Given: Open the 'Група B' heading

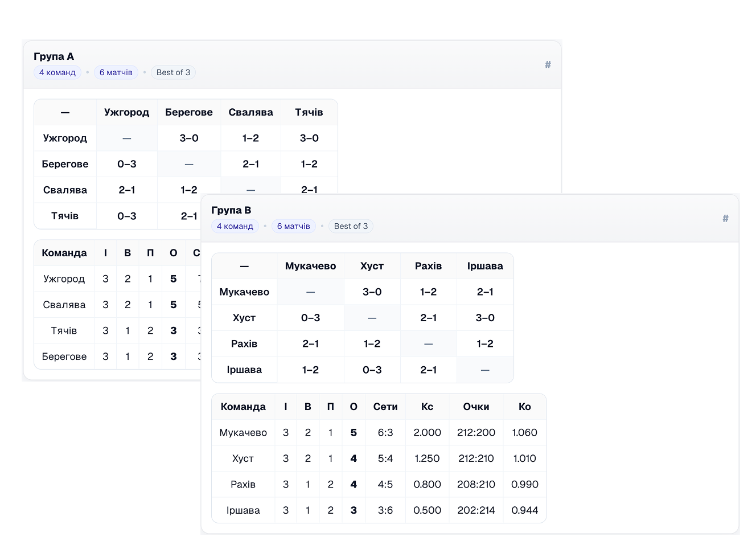Looking at the screenshot, I should (231, 210).
